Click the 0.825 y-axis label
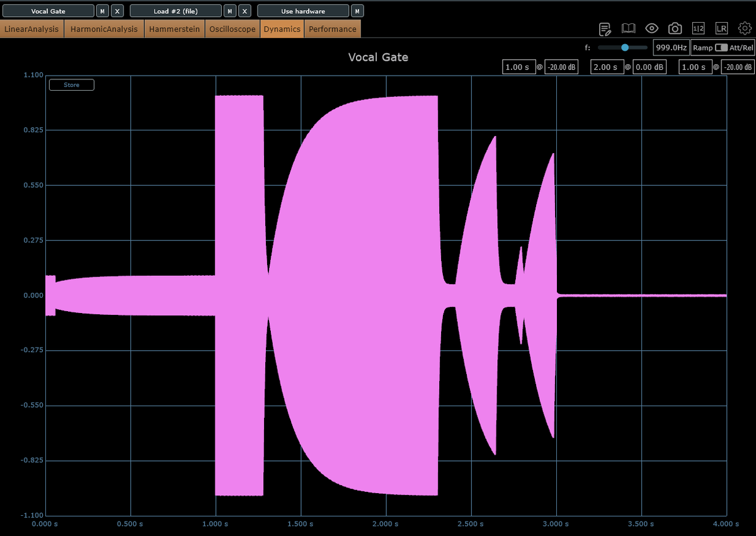The width and height of the screenshot is (756, 536). click(33, 130)
